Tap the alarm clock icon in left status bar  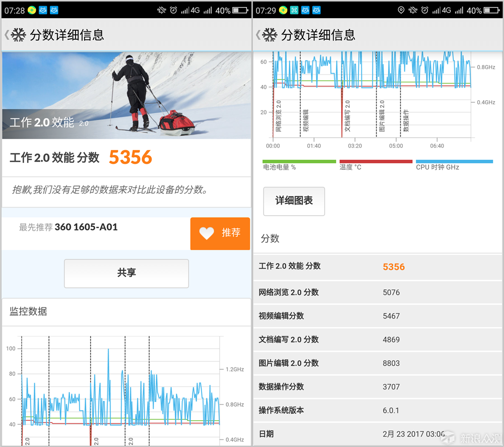click(x=173, y=10)
